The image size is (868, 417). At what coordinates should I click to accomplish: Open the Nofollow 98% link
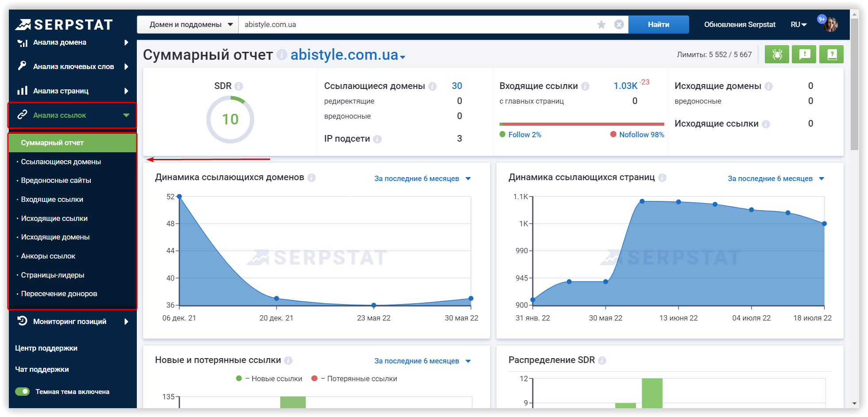coord(641,135)
